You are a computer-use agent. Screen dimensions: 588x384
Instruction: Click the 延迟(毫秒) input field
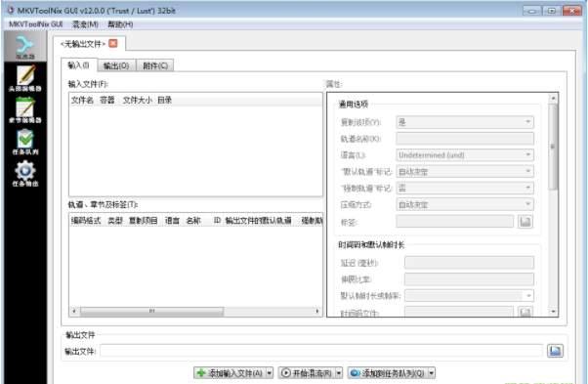coord(469,263)
